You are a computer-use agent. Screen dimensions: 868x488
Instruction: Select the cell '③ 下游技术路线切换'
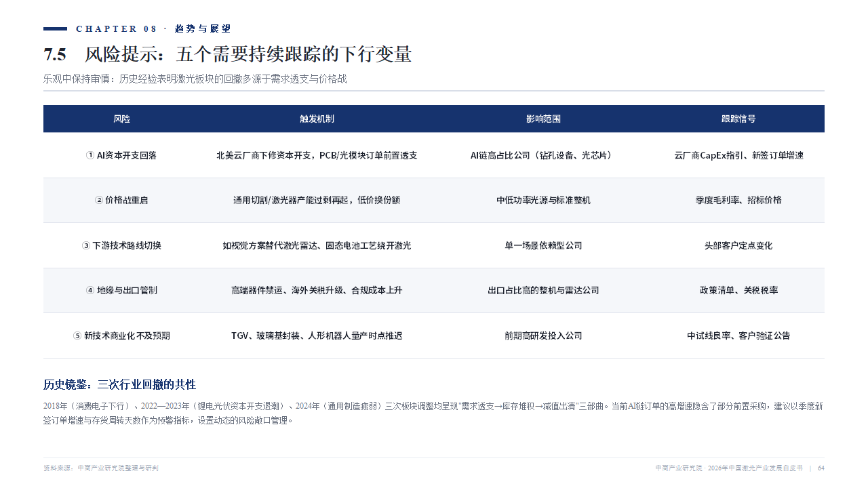[121, 245]
